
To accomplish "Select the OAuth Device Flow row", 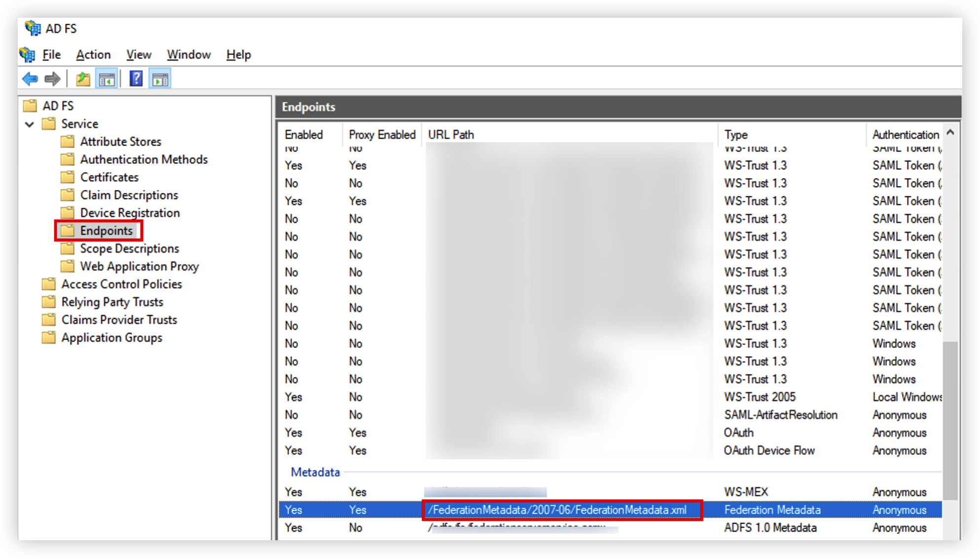I will click(610, 450).
